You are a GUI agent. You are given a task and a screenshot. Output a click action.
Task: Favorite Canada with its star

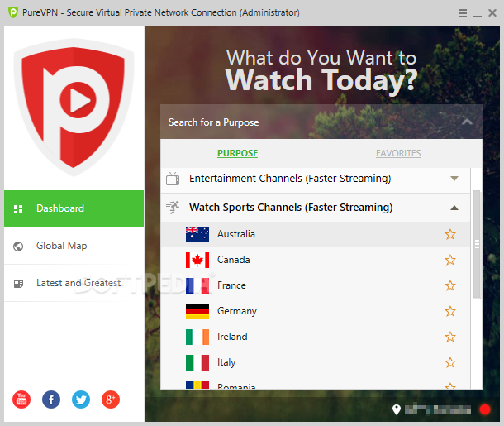450,260
